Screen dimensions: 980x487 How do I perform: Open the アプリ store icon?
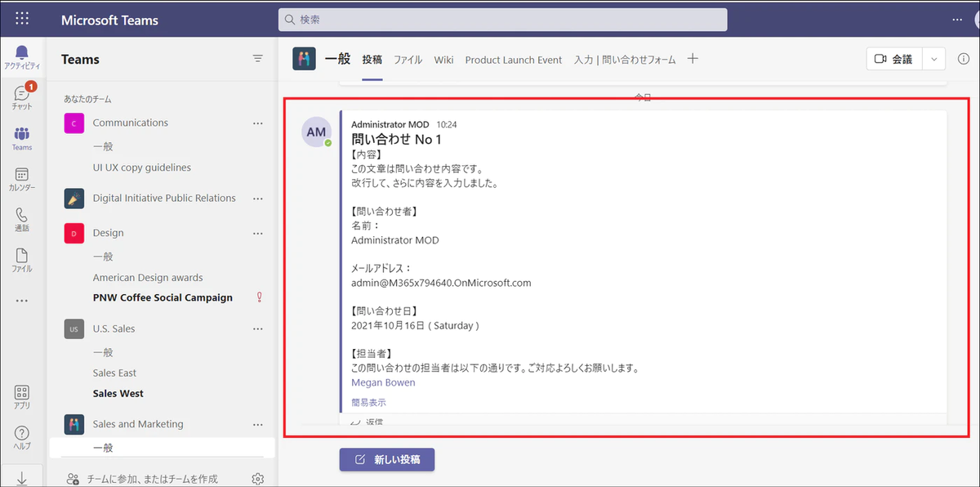22,397
